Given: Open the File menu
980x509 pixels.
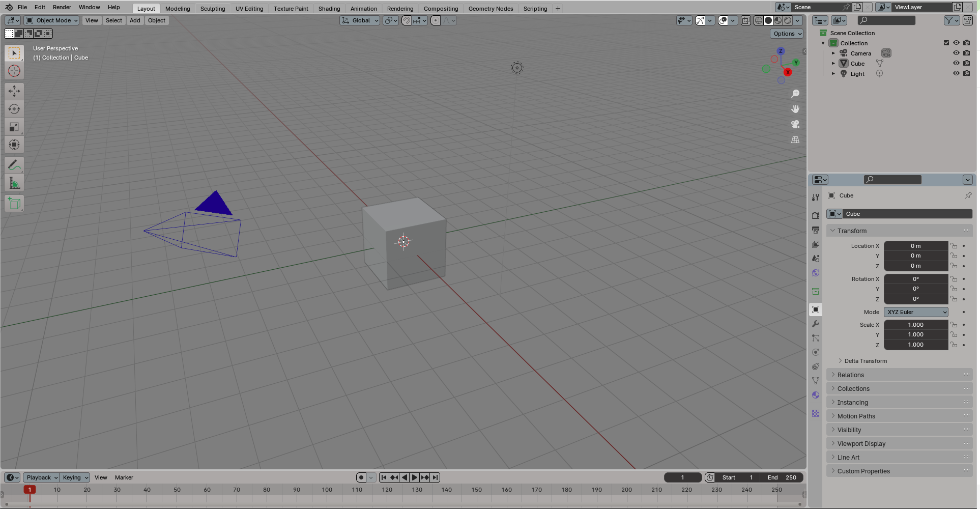Looking at the screenshot, I should 22,7.
